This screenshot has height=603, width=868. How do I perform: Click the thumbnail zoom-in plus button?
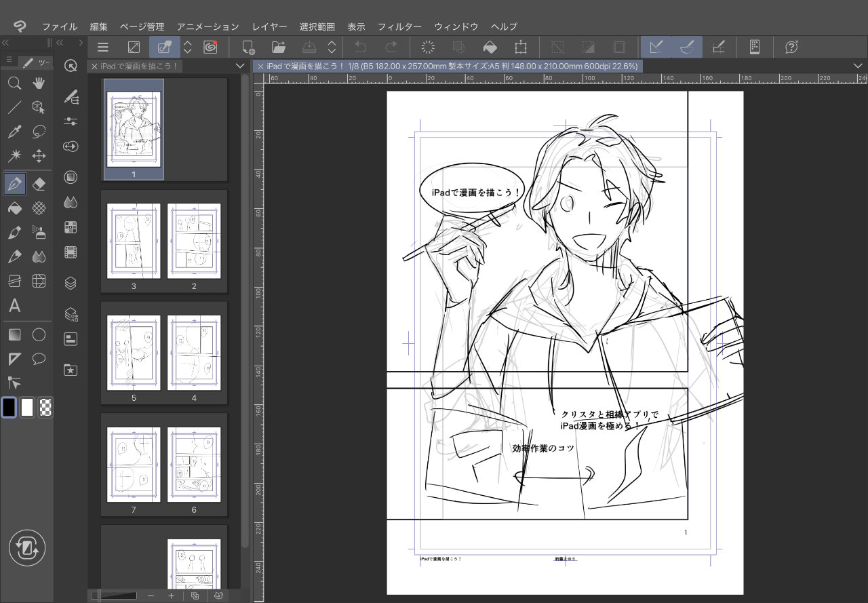[171, 596]
